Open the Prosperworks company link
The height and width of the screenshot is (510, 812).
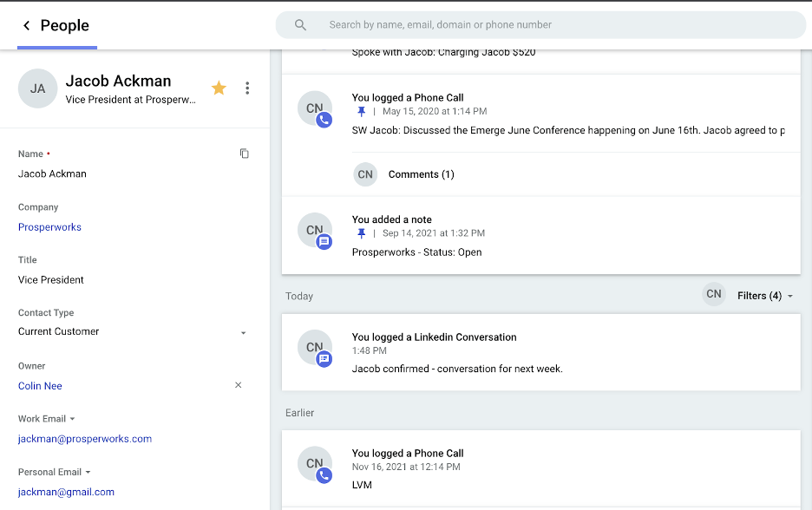[49, 226]
